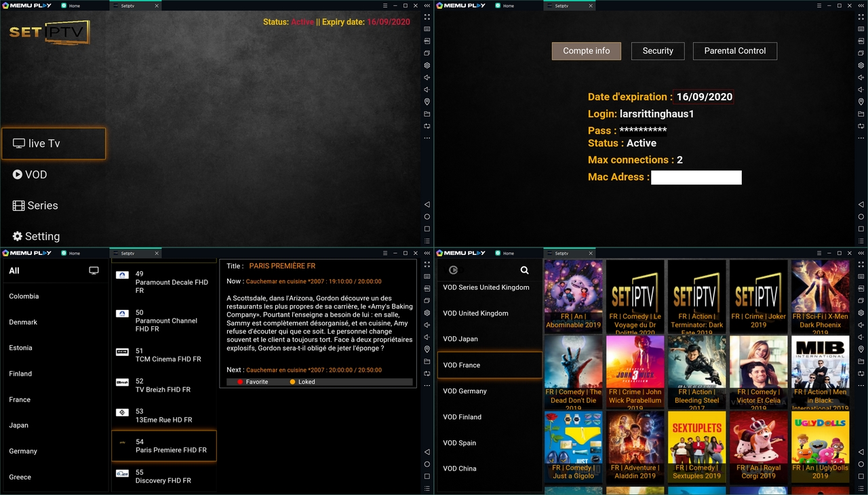Open the Parental Control tab
Screen dimensions: 868x495
coord(735,51)
